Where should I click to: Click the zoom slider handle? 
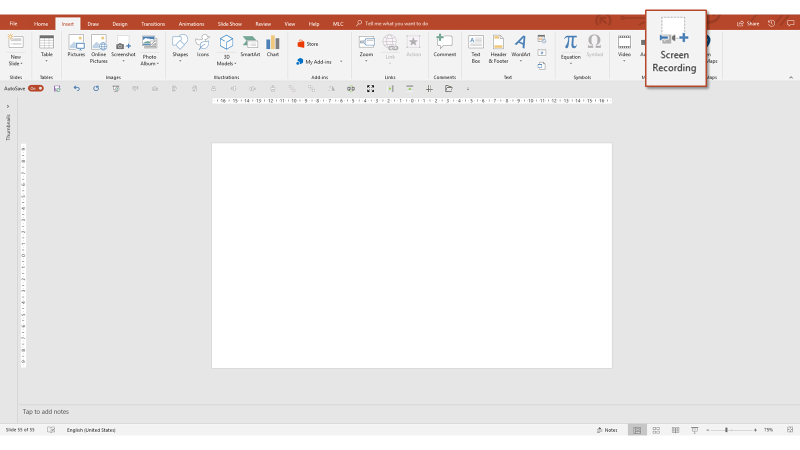click(x=726, y=430)
